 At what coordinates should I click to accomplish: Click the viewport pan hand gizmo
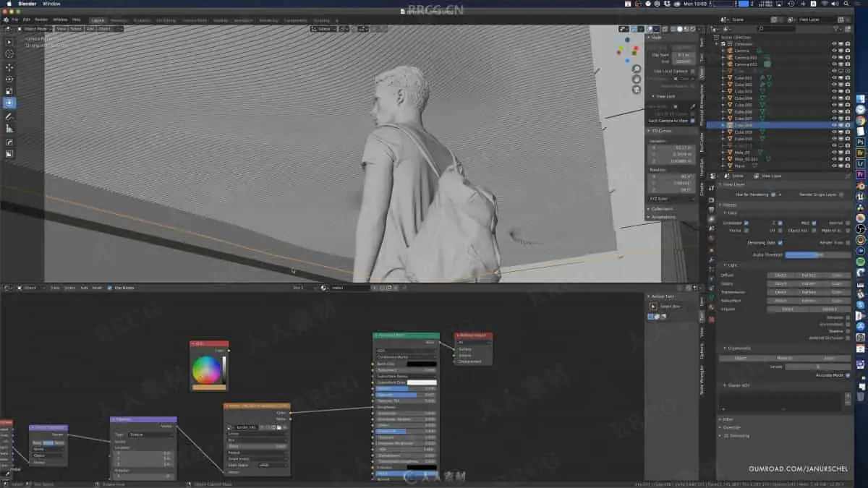[637, 80]
